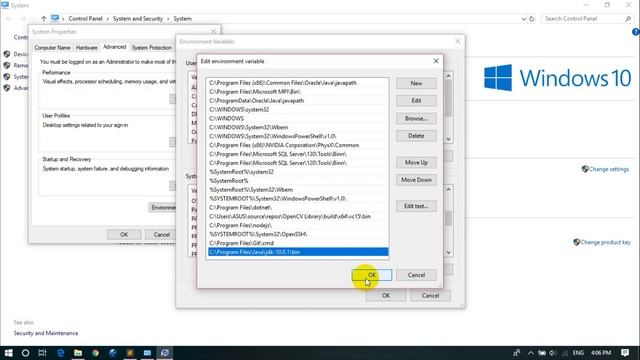
Task: Select C:\WINDOWS\System32\Wbem entry
Action: 298,127
